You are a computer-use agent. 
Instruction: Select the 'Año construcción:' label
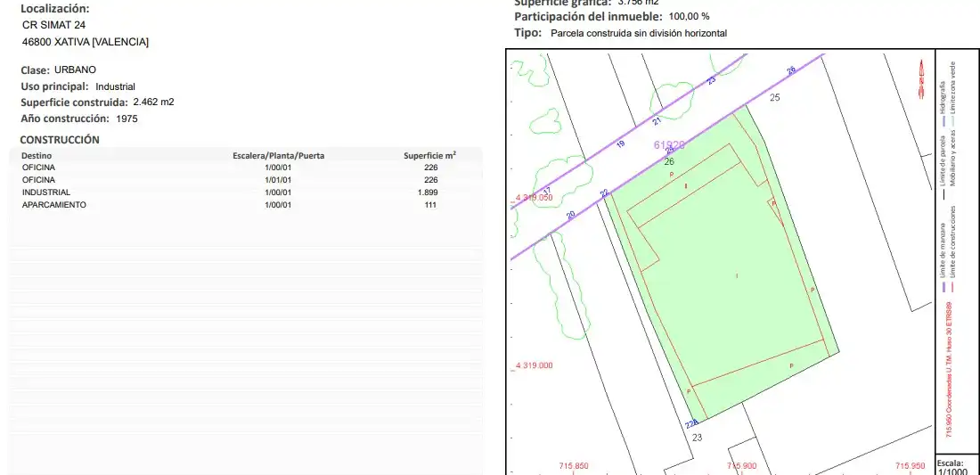65,119
